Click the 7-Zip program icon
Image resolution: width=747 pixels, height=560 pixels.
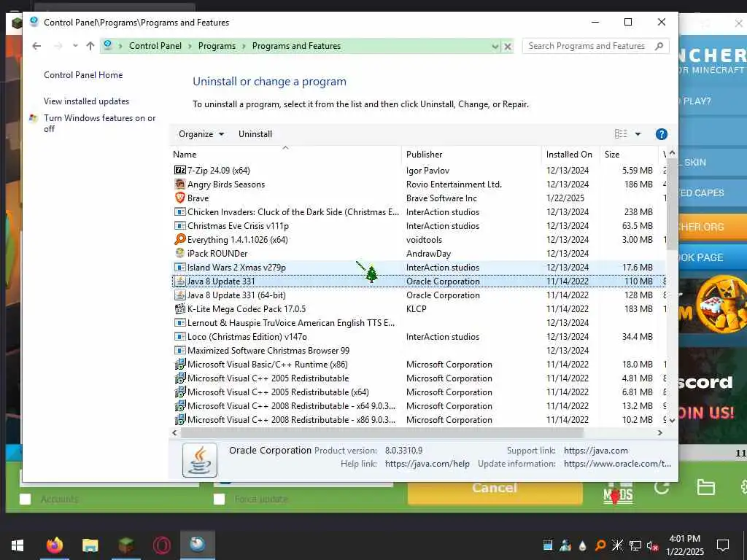pyautogui.click(x=179, y=171)
